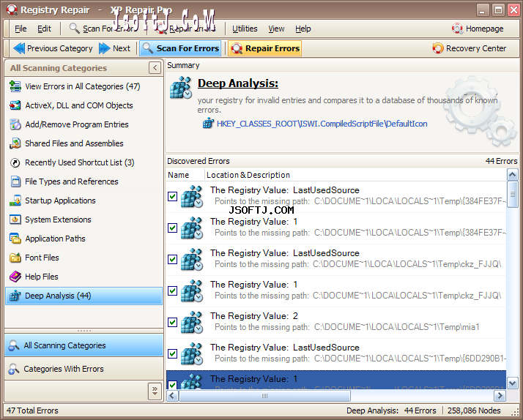The width and height of the screenshot is (523, 420).
Task: Click the large Deep Analysis icon in the Summary
Action: (180, 88)
